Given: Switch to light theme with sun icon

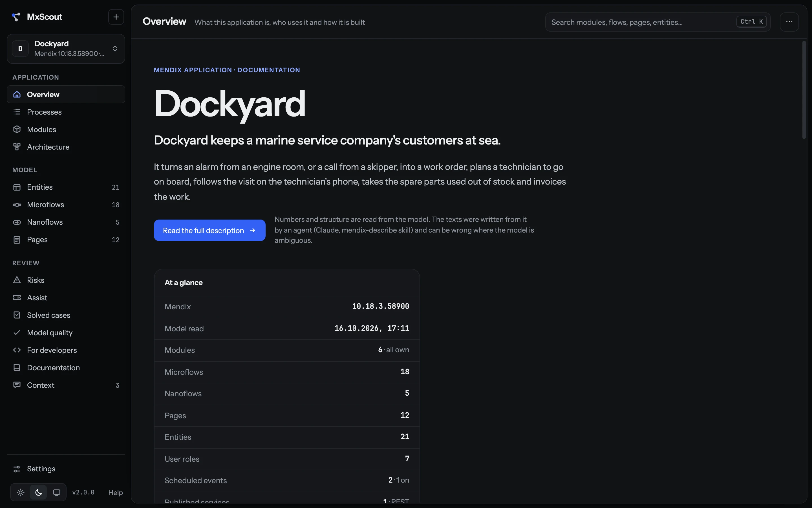Looking at the screenshot, I should pyautogui.click(x=21, y=492).
